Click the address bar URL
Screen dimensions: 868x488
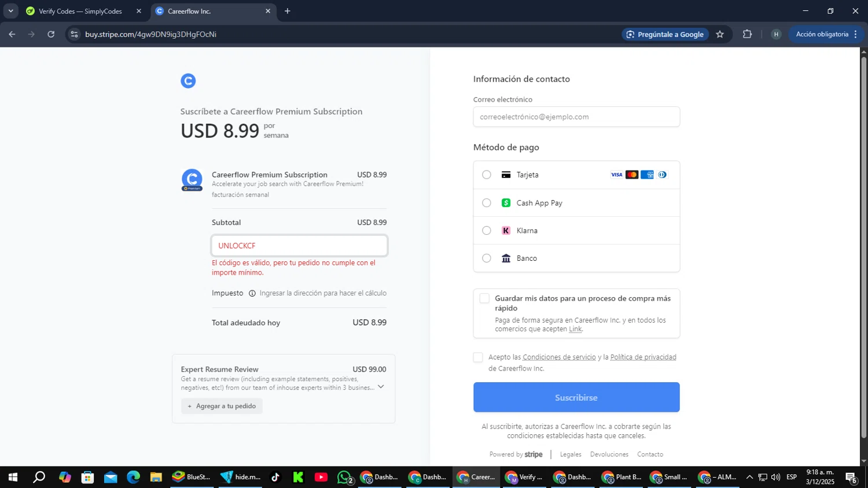[x=150, y=34]
